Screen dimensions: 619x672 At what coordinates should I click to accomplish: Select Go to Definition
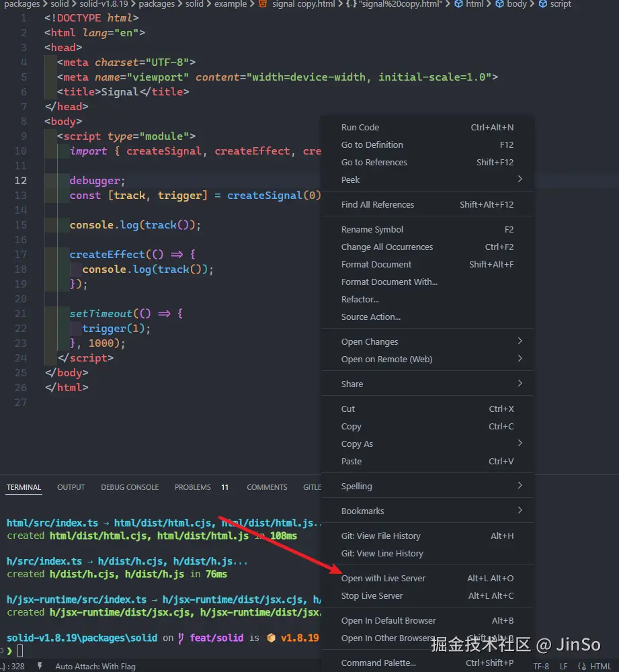[427, 145]
